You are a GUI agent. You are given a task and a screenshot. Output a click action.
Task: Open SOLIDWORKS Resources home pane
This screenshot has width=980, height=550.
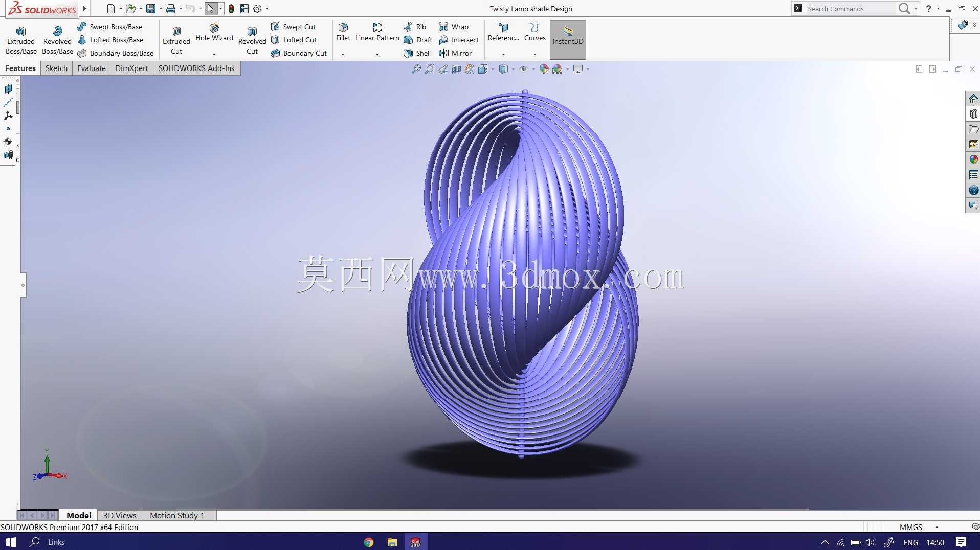point(973,99)
